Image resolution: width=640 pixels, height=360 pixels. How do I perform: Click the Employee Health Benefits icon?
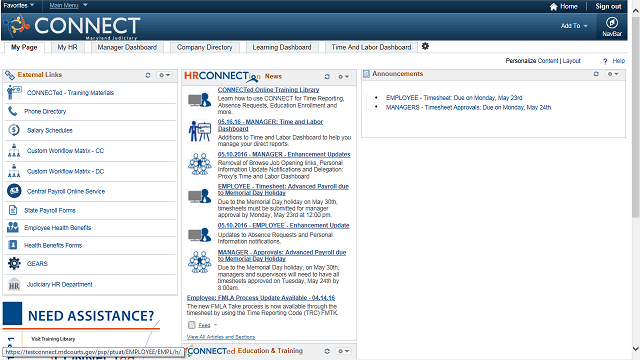[x=13, y=227]
